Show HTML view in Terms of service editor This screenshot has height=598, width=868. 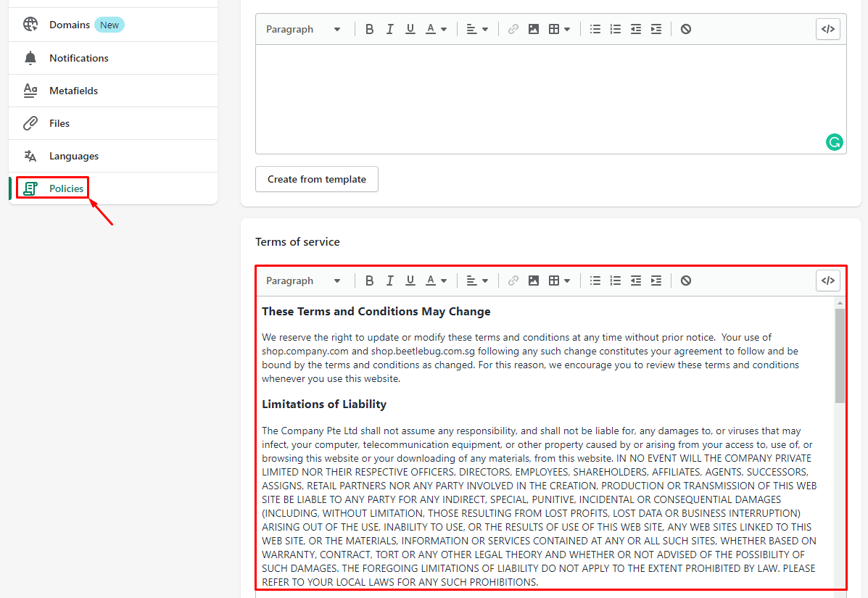point(827,281)
